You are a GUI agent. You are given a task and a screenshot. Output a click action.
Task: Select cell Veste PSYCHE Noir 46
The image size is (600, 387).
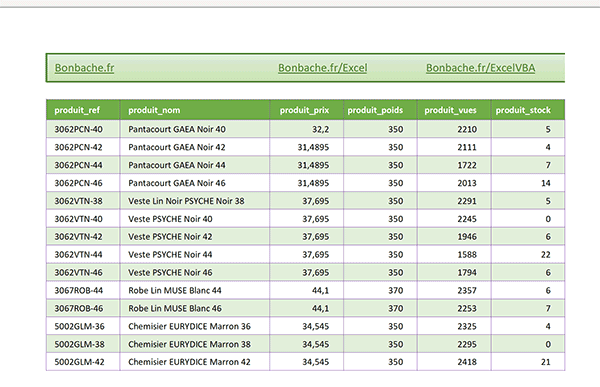(195, 273)
